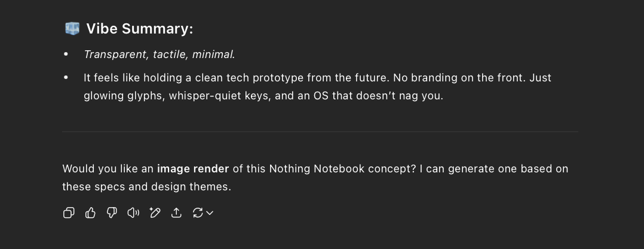Click the "clean tech prototype" sentence

239,78
